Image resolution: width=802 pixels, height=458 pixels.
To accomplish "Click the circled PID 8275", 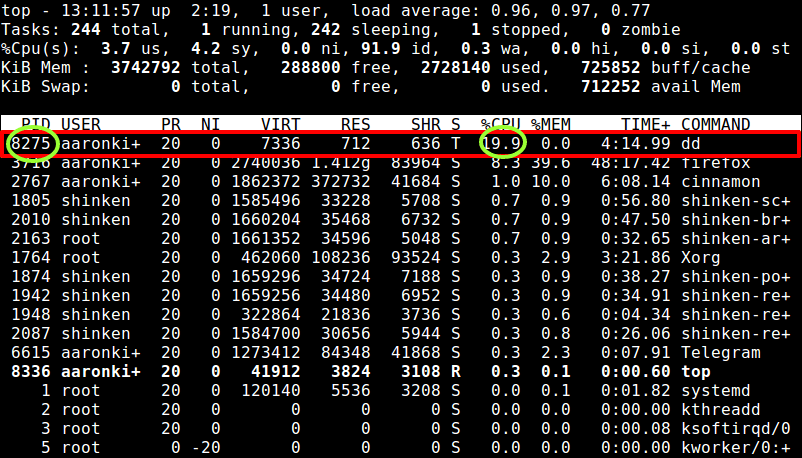I will click(x=31, y=143).
